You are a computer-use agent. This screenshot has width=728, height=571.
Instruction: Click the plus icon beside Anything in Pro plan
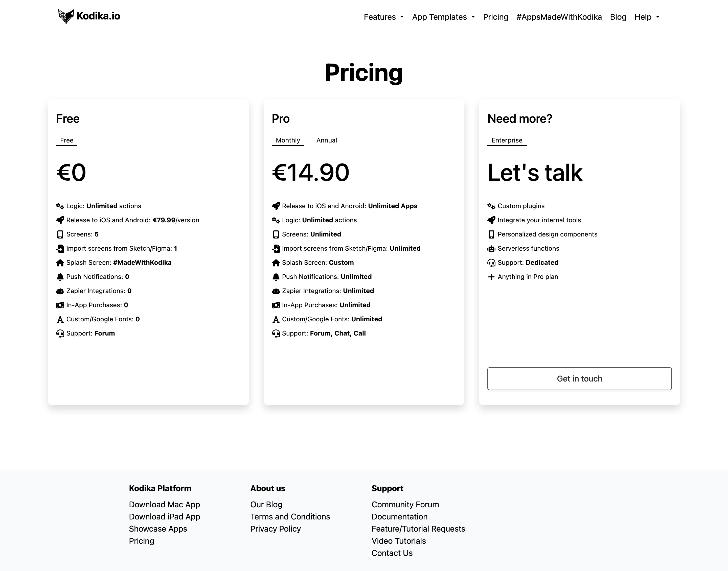click(x=491, y=277)
